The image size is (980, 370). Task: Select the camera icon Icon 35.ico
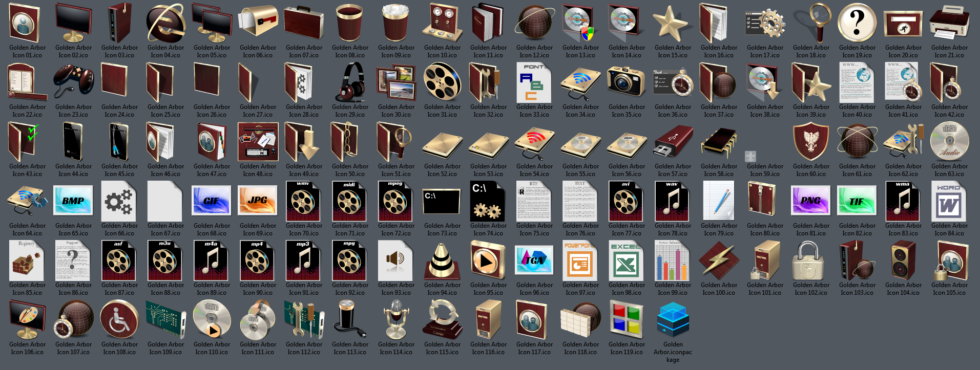coord(627,82)
